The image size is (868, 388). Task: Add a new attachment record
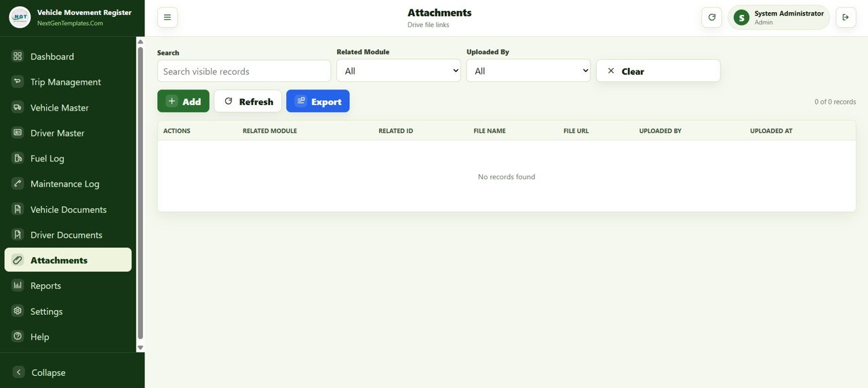(183, 101)
